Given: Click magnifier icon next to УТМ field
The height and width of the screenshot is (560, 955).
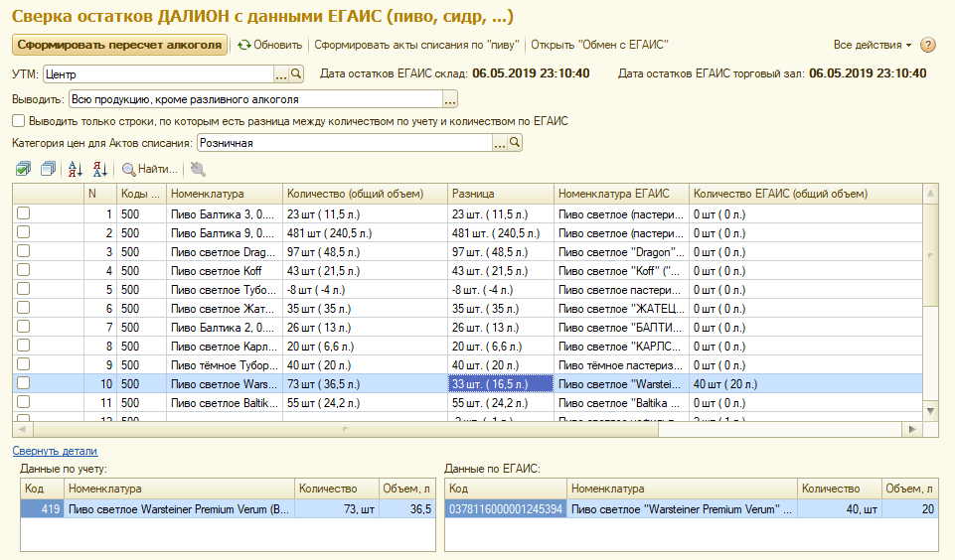Looking at the screenshot, I should click(x=296, y=73).
